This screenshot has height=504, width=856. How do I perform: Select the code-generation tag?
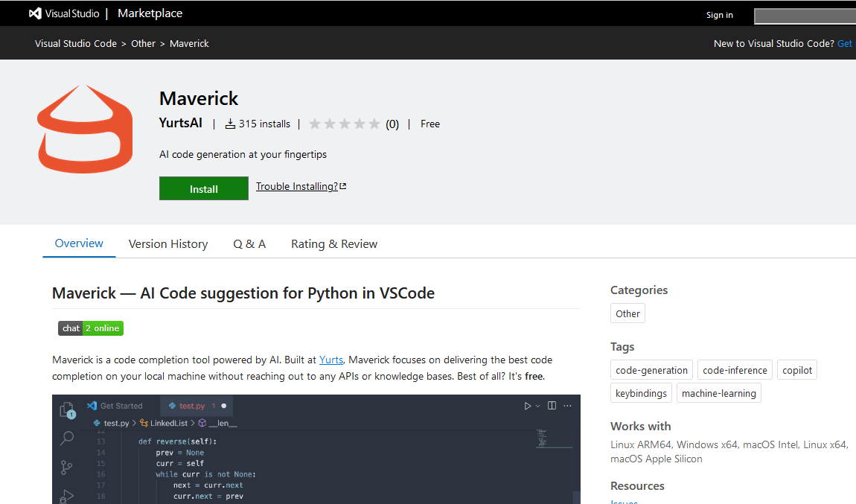[651, 370]
